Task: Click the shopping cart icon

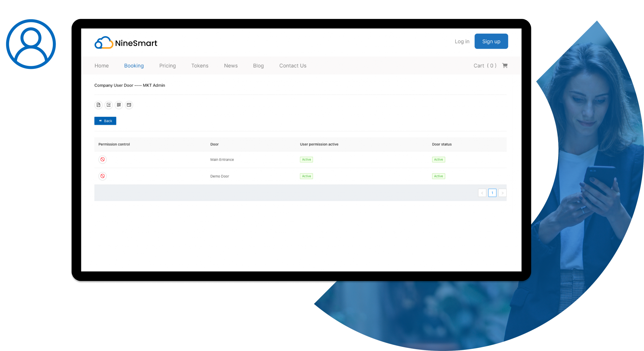Action: click(505, 65)
